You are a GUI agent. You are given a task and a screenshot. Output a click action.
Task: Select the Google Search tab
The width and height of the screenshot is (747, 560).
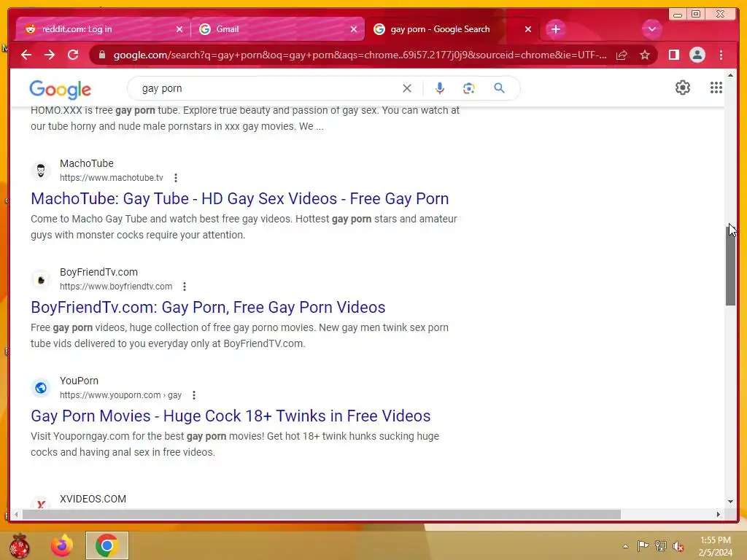click(452, 29)
